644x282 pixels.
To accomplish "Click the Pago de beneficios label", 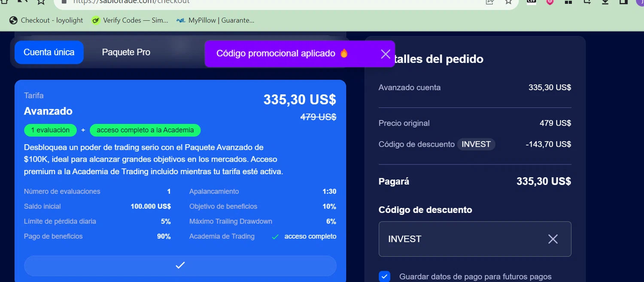I will pos(53,237).
